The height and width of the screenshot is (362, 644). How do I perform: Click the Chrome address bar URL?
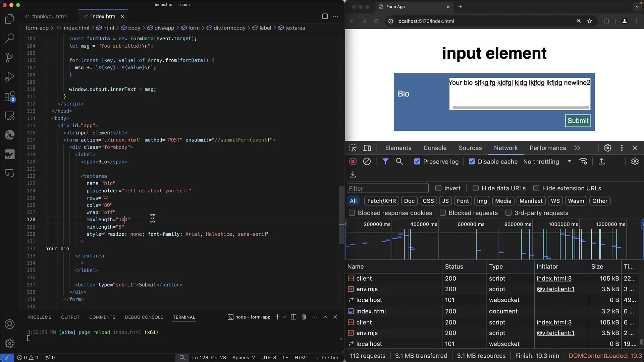pos(426,21)
